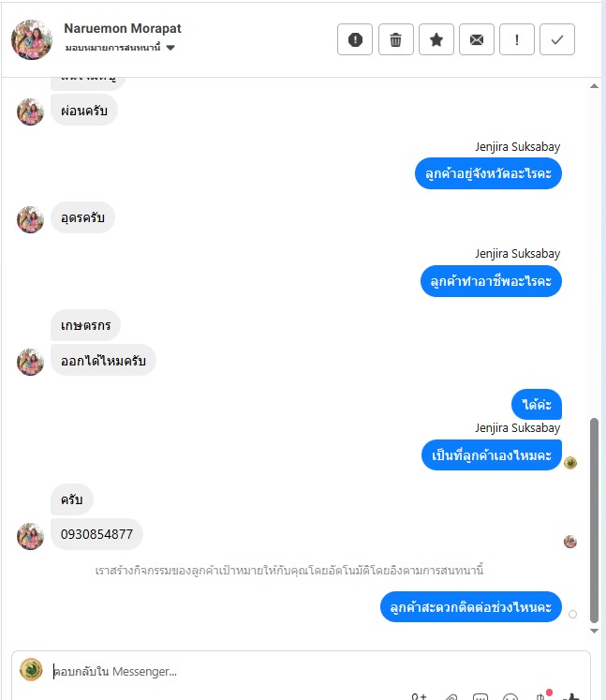Click the chat scrollbar thumb

[x=594, y=520]
